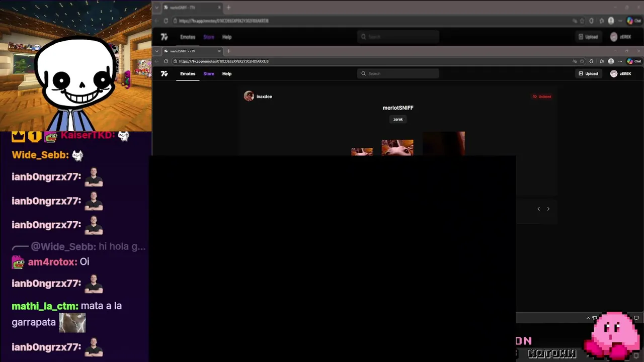
Task: Close merlotSNIFF tab in front window
Action: (219, 51)
